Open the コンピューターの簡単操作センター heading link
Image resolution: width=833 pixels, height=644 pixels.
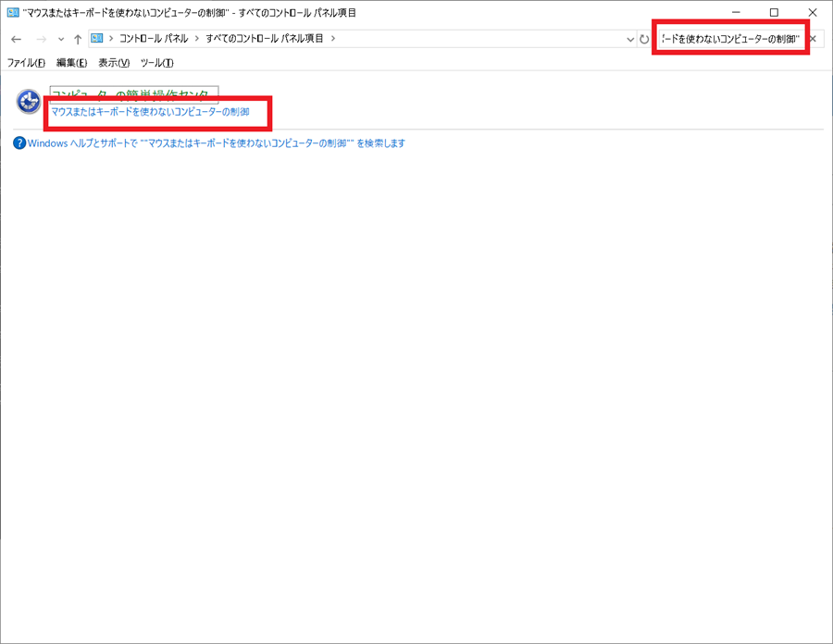[134, 94]
